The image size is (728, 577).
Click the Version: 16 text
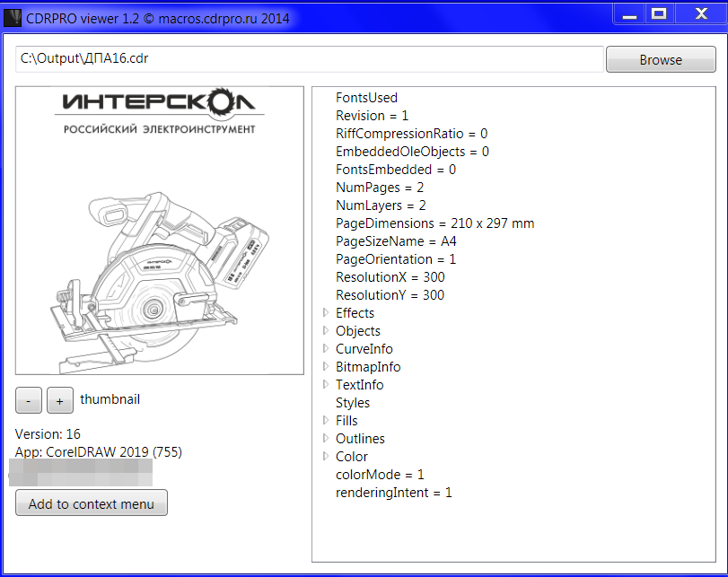pos(48,434)
